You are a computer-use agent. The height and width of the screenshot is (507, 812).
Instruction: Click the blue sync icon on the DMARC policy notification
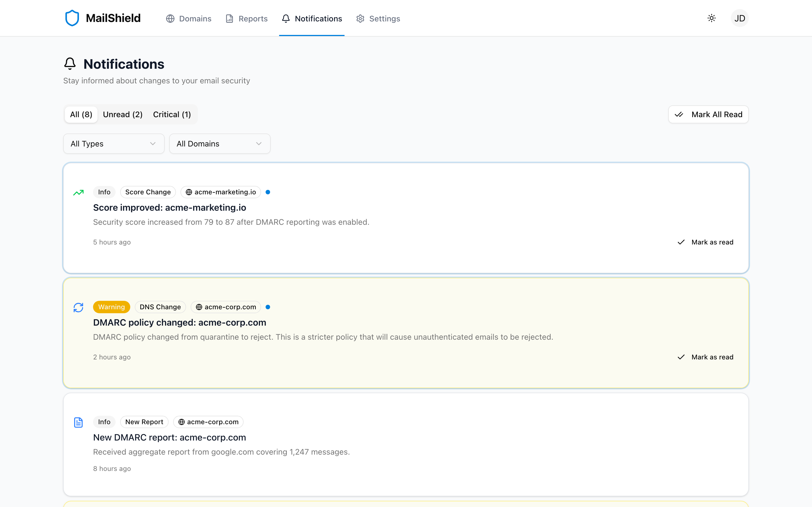pyautogui.click(x=78, y=307)
